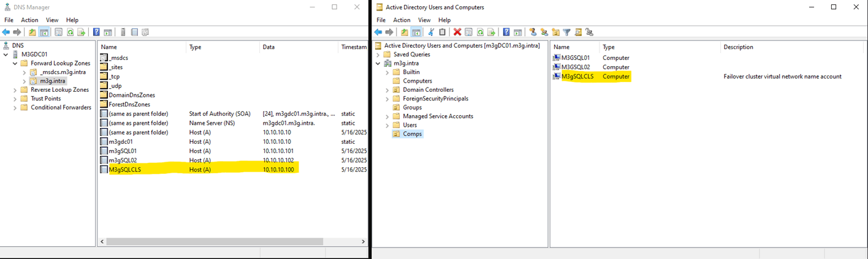Image resolution: width=868 pixels, height=259 pixels.
Task: Click the clipboard Copy icon
Action: (442, 32)
